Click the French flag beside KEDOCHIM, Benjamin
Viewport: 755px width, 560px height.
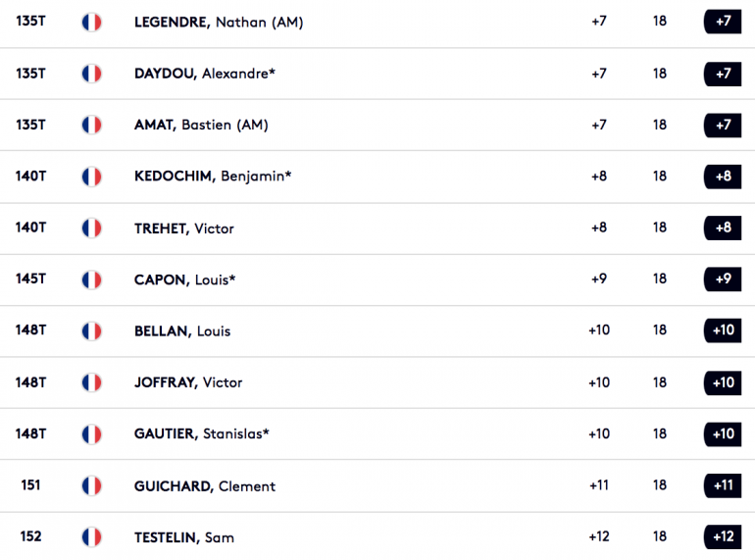click(x=91, y=177)
